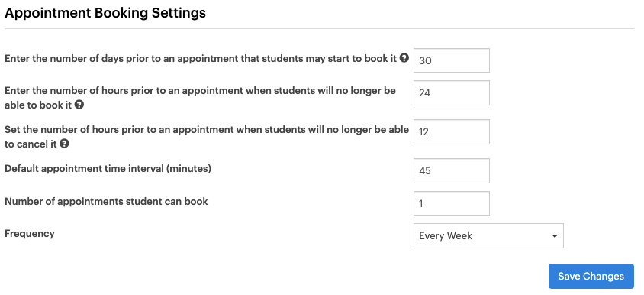
Task: Click the '(minutes)' text in interval label
Action: point(188,169)
